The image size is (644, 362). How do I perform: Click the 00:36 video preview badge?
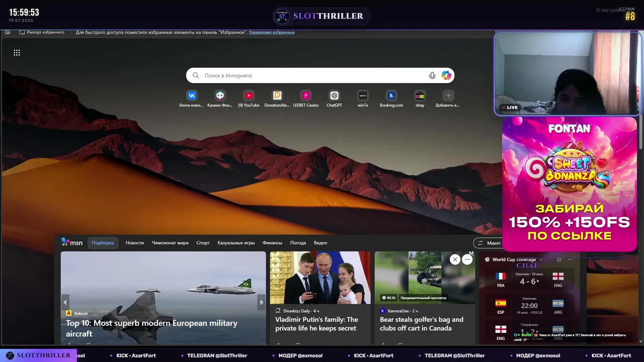tap(388, 298)
